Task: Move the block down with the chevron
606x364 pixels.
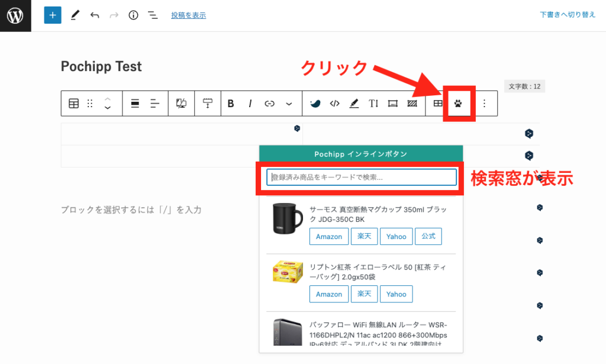Action: point(108,108)
